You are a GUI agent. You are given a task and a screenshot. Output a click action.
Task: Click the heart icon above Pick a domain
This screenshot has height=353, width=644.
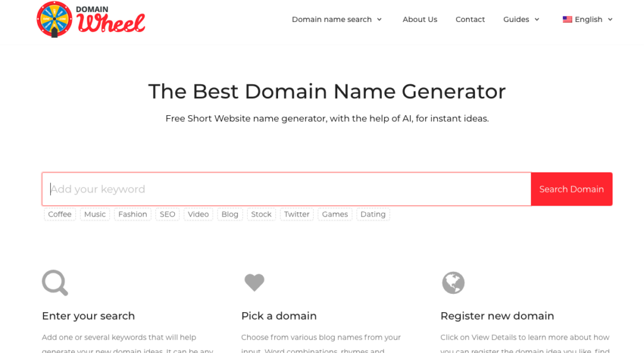tap(254, 283)
